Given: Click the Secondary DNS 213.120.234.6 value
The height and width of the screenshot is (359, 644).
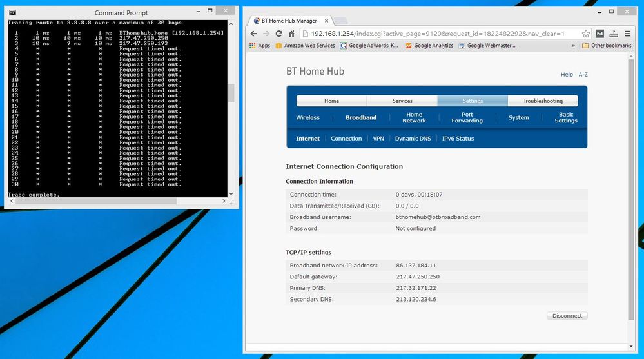Looking at the screenshot, I should (416, 299).
